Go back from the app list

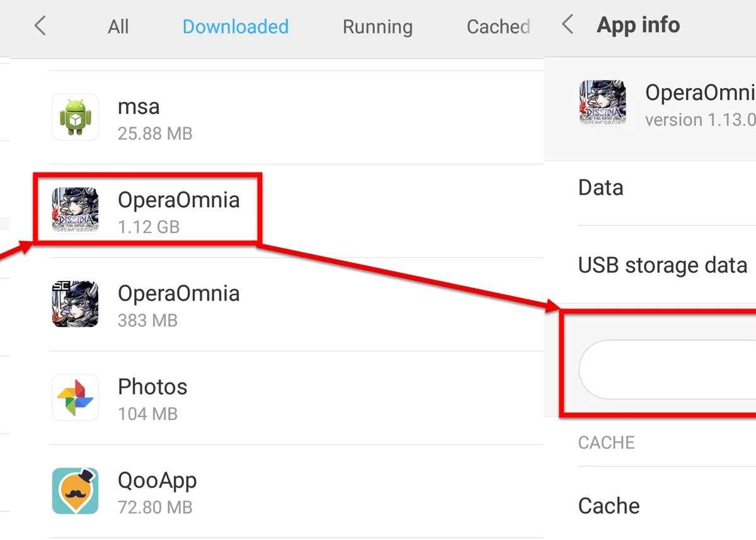(40, 26)
